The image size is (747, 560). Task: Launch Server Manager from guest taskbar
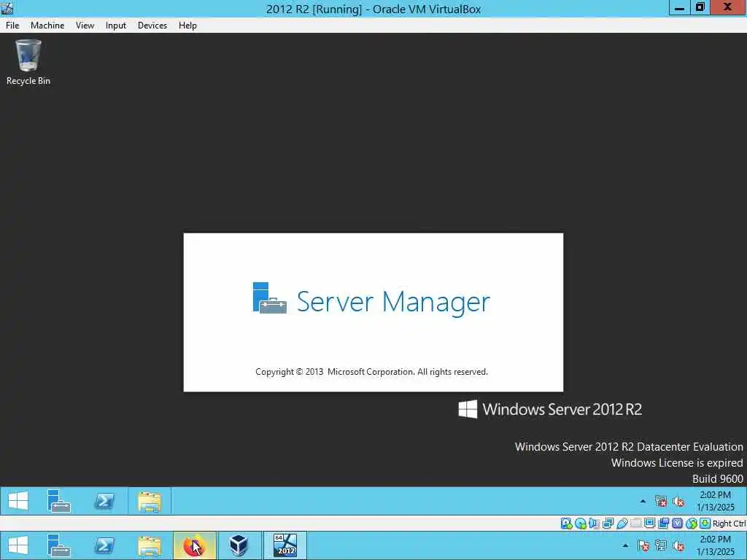(59, 501)
